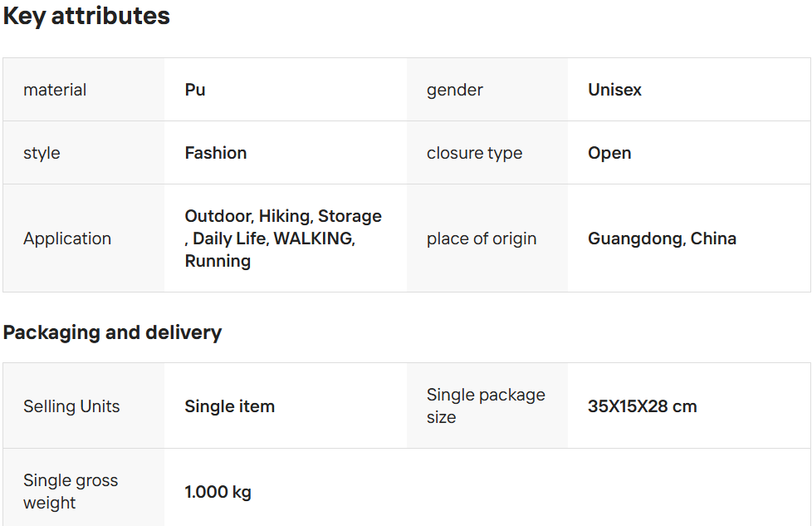812x526 pixels.
Task: Select the 1.000 kg weight value
Action: point(218,492)
